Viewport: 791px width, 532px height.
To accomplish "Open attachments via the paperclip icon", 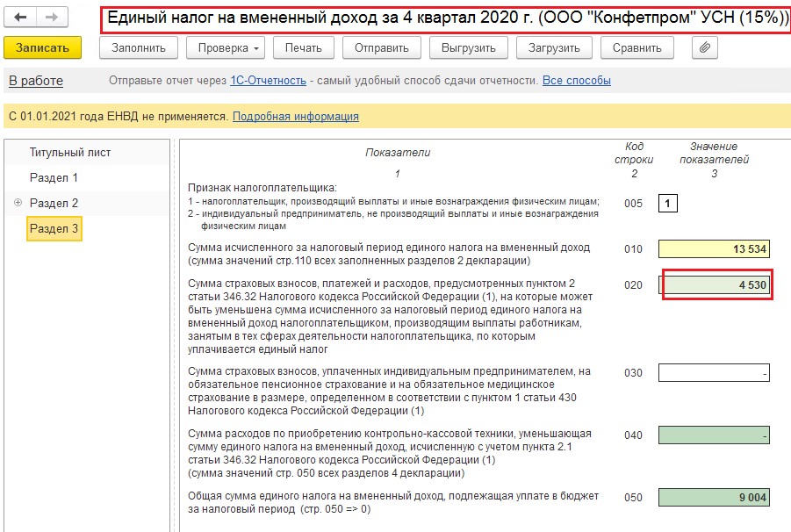I will pyautogui.click(x=705, y=48).
